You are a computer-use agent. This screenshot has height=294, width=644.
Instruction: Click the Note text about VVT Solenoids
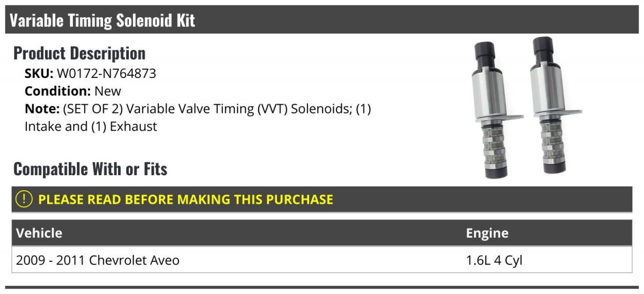pyautogui.click(x=198, y=117)
